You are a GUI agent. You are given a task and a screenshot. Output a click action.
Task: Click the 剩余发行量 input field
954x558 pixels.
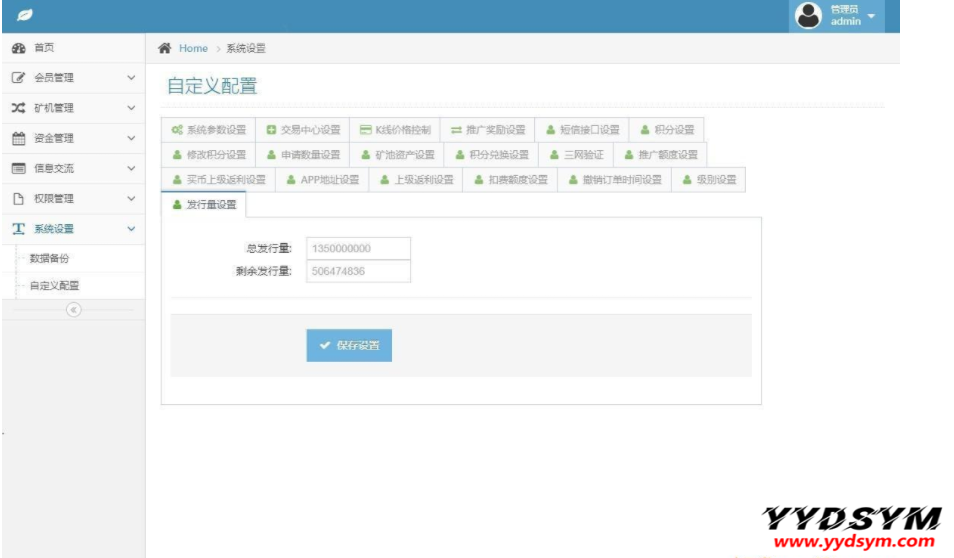pos(358,271)
